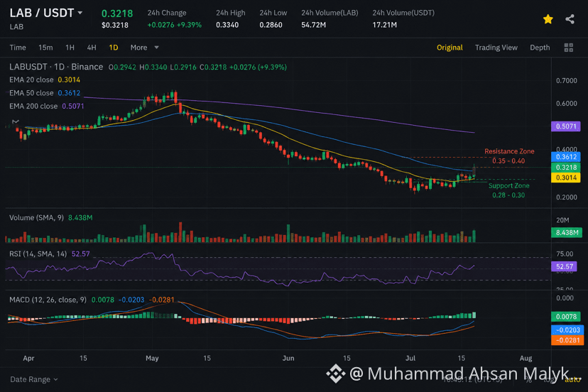This screenshot has width=588, height=392.
Task: Expand the More intervals dropdown
Action: [x=144, y=48]
